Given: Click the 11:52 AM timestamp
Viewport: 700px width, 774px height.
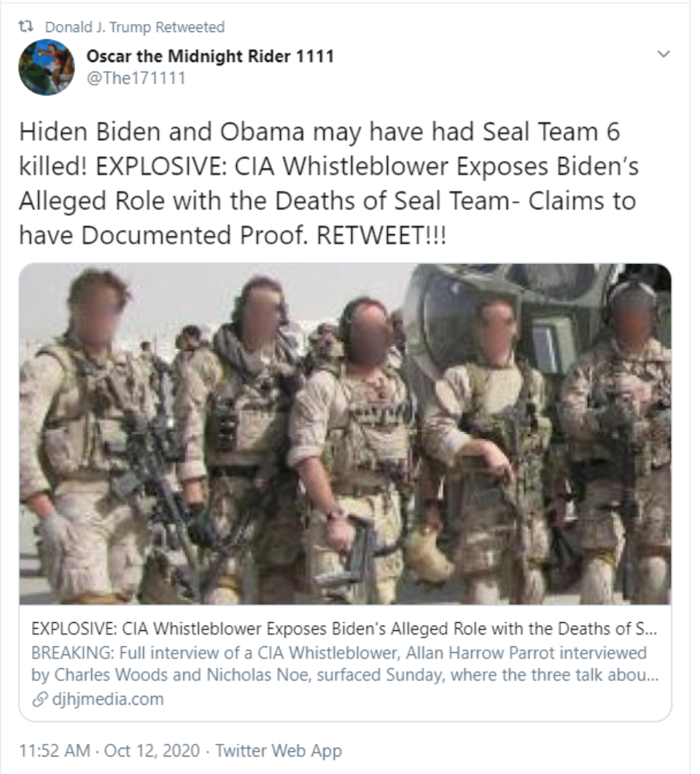Looking at the screenshot, I should click(55, 751).
